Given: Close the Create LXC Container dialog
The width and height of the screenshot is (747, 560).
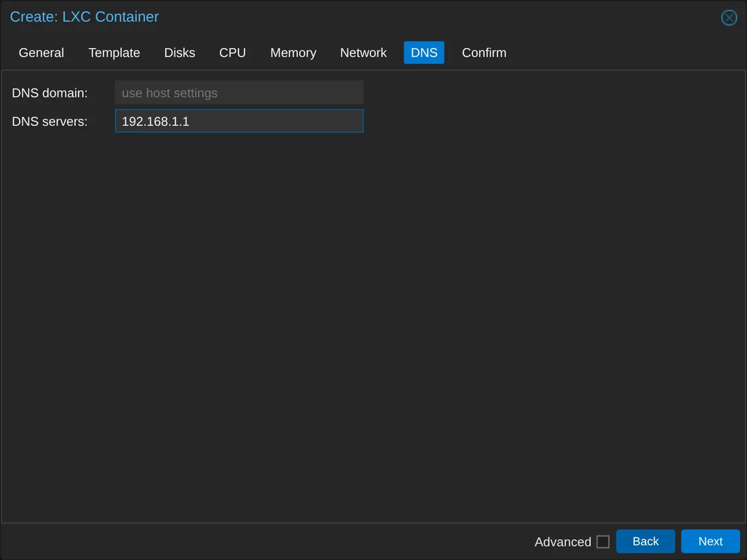Looking at the screenshot, I should coord(729,18).
